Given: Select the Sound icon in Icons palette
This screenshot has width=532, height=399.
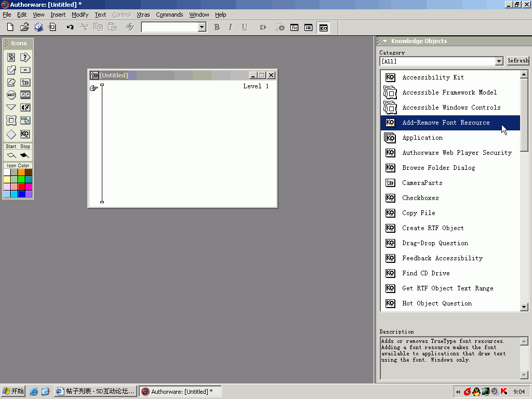Looking at the screenshot, I should 25,108.
